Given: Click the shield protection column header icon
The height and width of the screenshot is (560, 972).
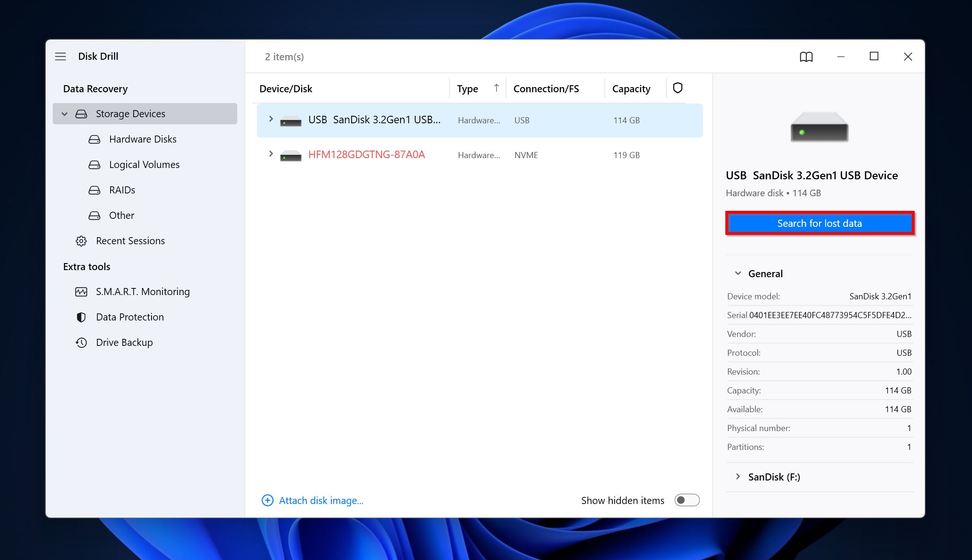Looking at the screenshot, I should click(x=678, y=88).
